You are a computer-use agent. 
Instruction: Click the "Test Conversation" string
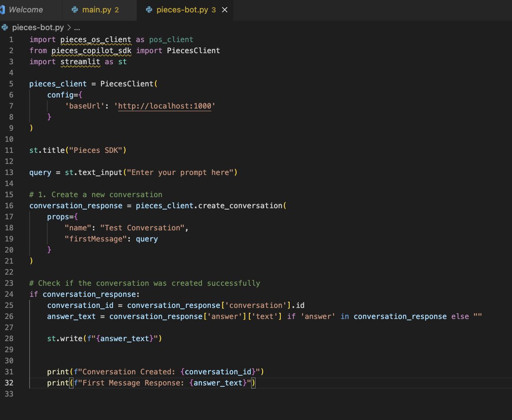click(142, 228)
